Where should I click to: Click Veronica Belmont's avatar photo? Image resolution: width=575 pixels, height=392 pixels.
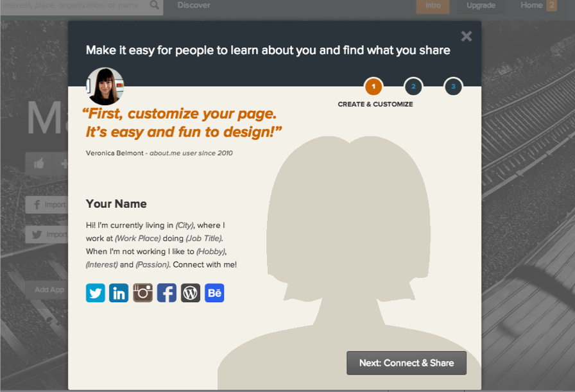(105, 87)
